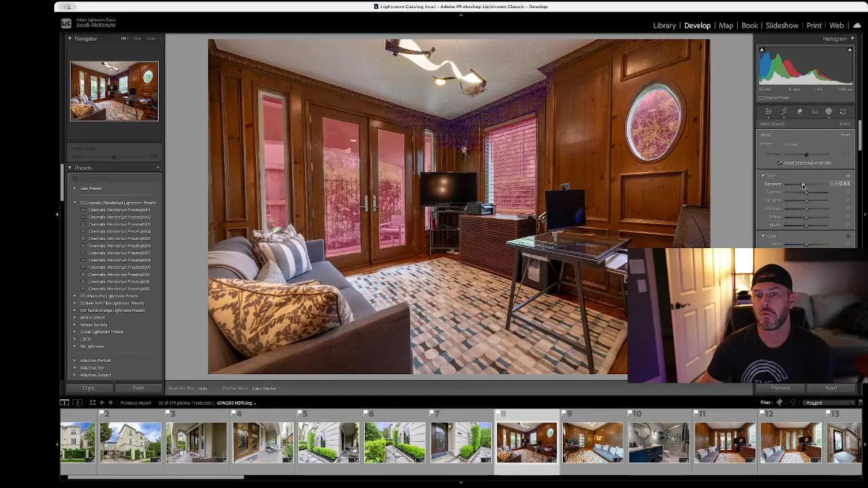Go forward with filmstrip right arrow

click(x=111, y=403)
